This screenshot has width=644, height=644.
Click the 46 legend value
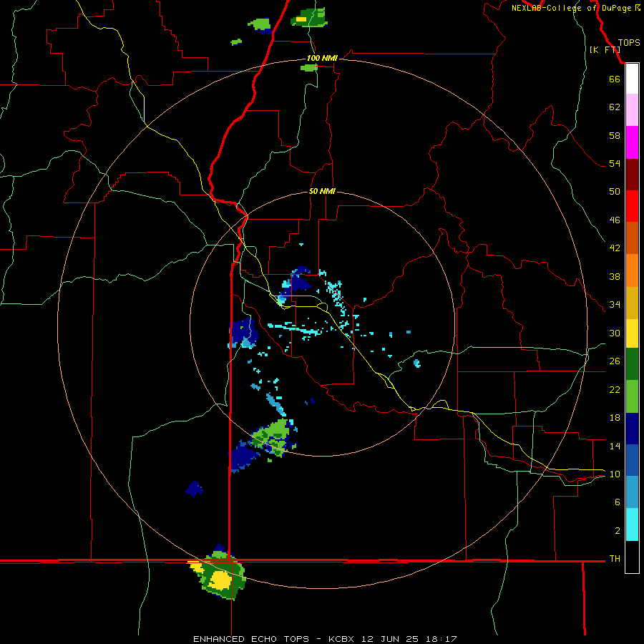(615, 220)
